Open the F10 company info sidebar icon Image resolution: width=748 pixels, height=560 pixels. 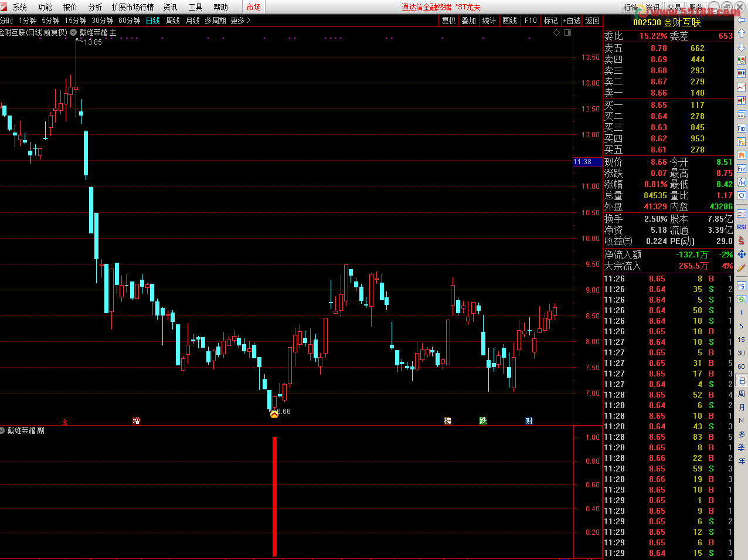pyautogui.click(x=742, y=128)
